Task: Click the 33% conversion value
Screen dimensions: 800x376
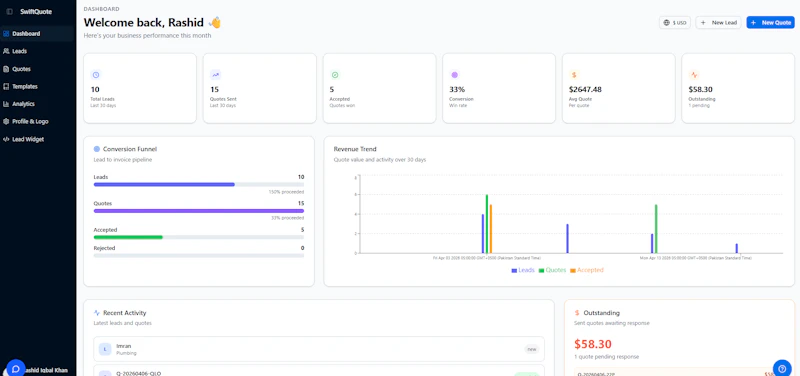Action: click(x=457, y=89)
